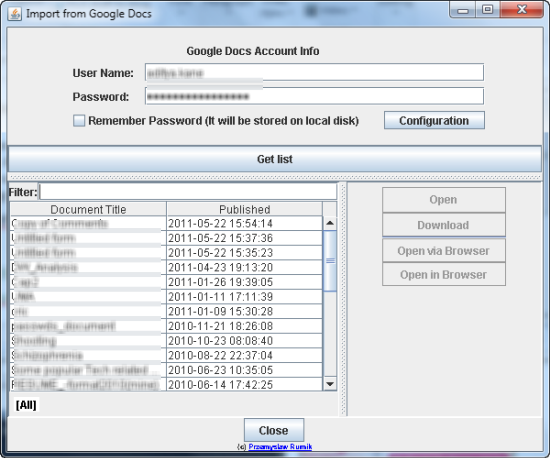Open the Przemyslaw Rumik author link

tap(280, 447)
